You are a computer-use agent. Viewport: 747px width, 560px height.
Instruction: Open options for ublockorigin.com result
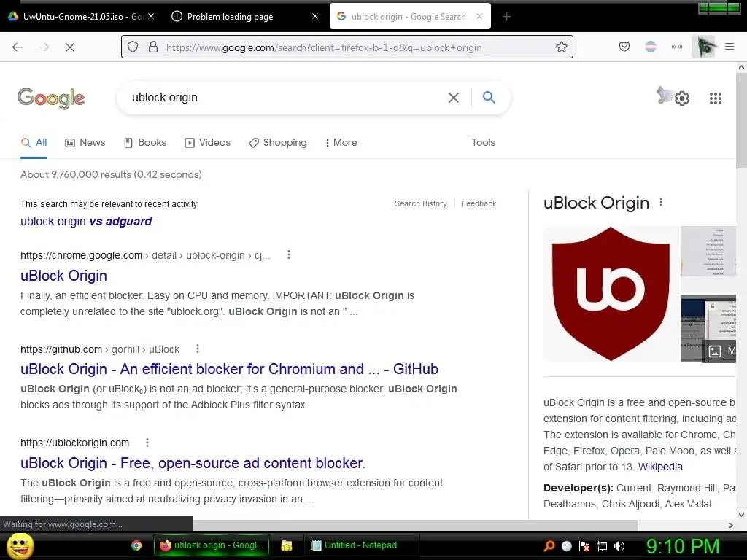click(x=147, y=443)
